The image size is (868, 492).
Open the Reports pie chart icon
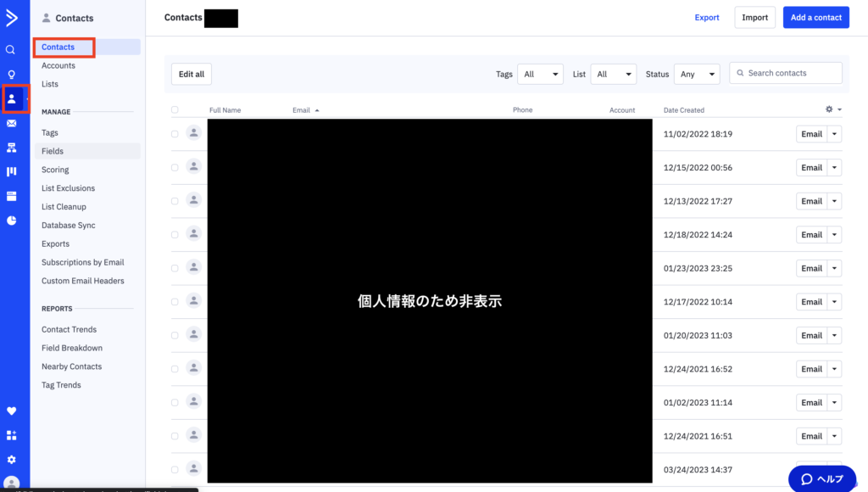(12, 221)
